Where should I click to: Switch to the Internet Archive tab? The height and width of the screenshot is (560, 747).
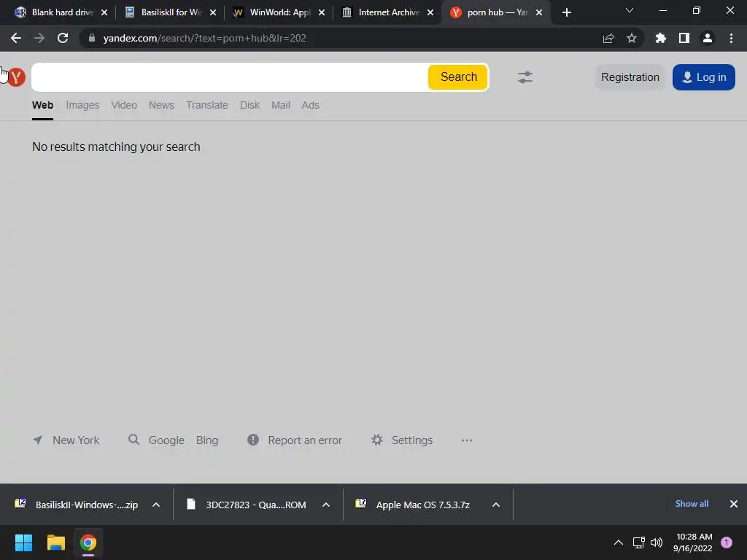coord(389,12)
